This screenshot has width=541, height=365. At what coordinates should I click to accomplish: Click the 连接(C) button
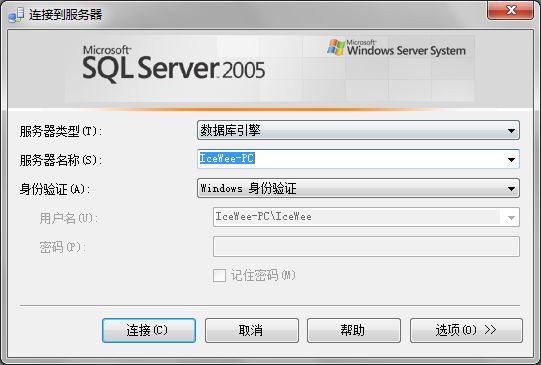point(149,331)
